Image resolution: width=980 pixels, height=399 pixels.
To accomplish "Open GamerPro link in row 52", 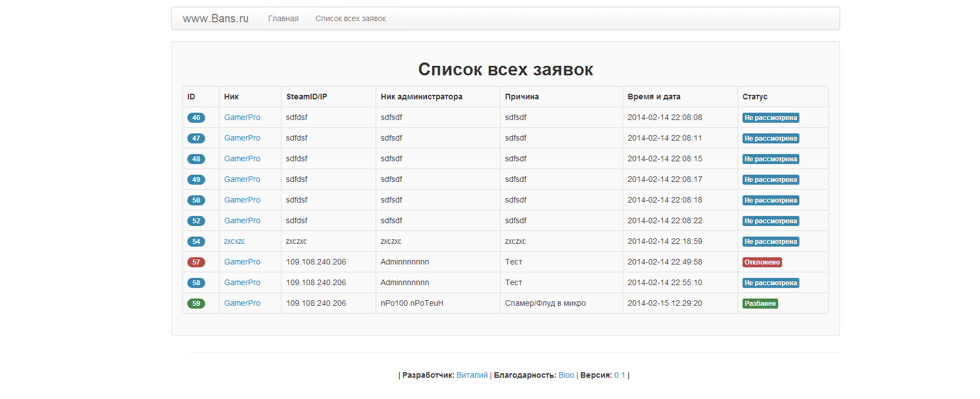I will pos(242,220).
